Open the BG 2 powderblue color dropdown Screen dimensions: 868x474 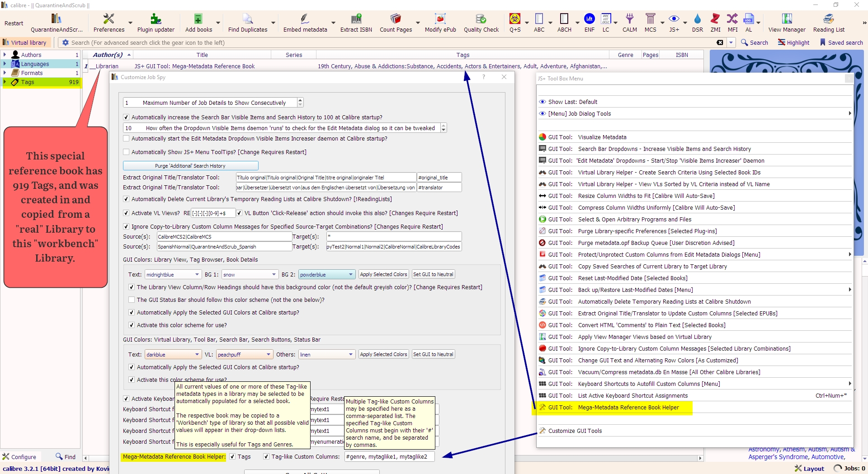[326, 275]
